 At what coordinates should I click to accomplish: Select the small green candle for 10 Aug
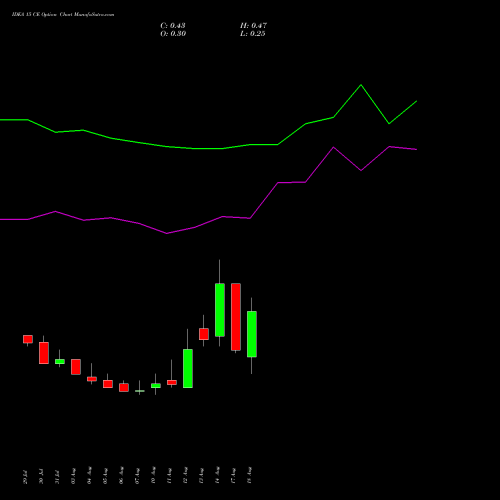pyautogui.click(x=156, y=386)
